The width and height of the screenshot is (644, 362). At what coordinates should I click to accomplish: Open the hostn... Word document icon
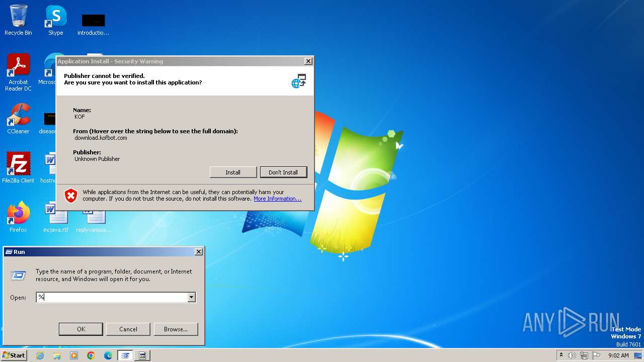49,167
